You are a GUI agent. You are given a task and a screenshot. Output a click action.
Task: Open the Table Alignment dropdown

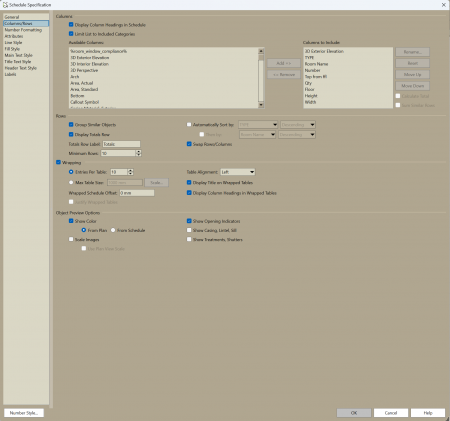click(x=238, y=172)
